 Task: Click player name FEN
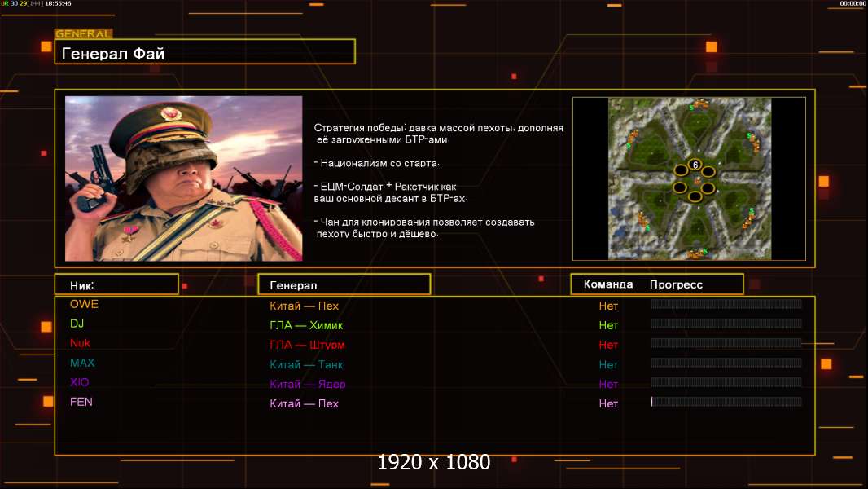(x=81, y=402)
